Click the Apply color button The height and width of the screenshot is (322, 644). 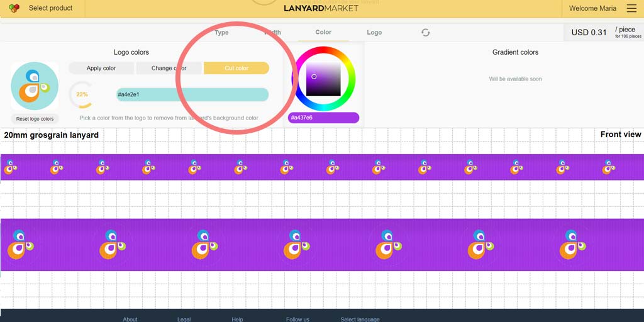(101, 68)
